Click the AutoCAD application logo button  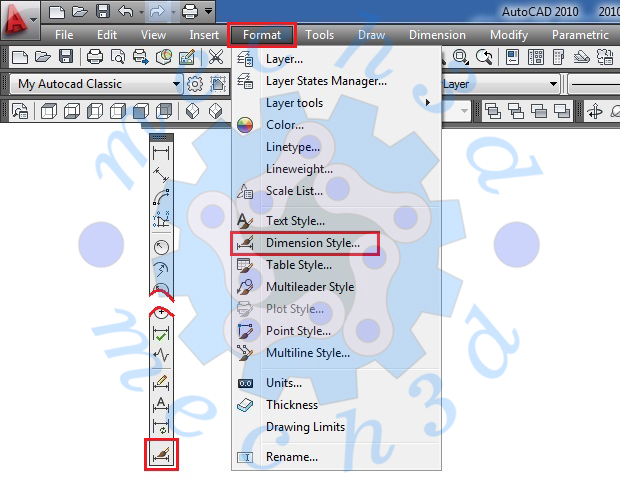(20, 17)
